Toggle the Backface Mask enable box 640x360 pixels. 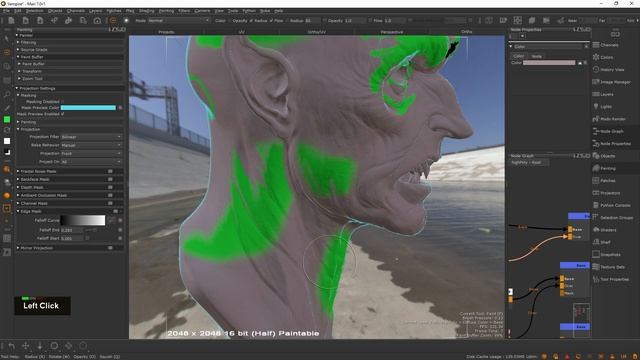point(110,179)
